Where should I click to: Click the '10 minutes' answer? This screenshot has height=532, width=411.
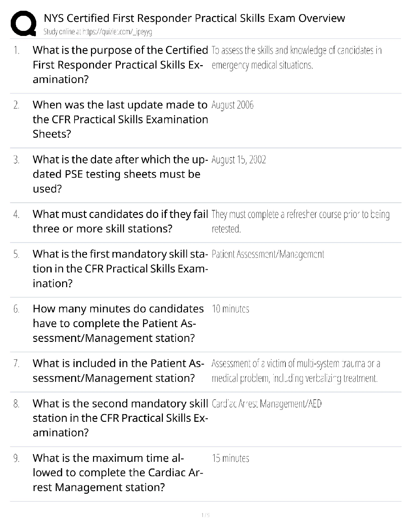coord(230,309)
